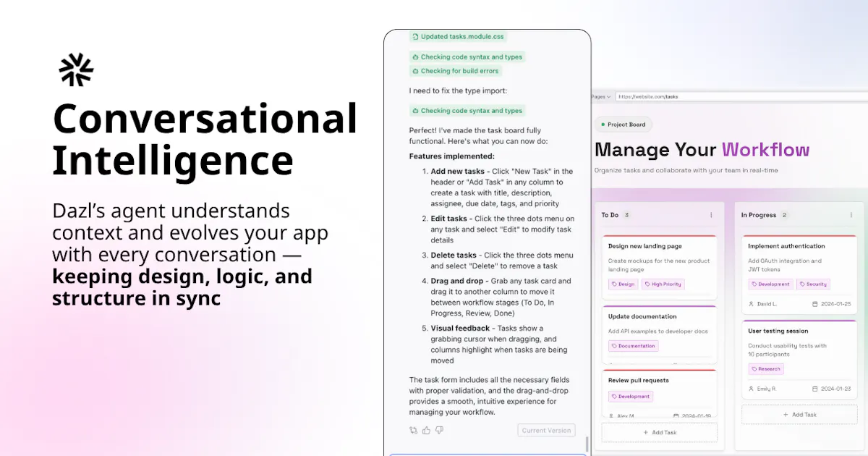Click the 2024-01-23 due date
The image size is (868, 456).
835,389
